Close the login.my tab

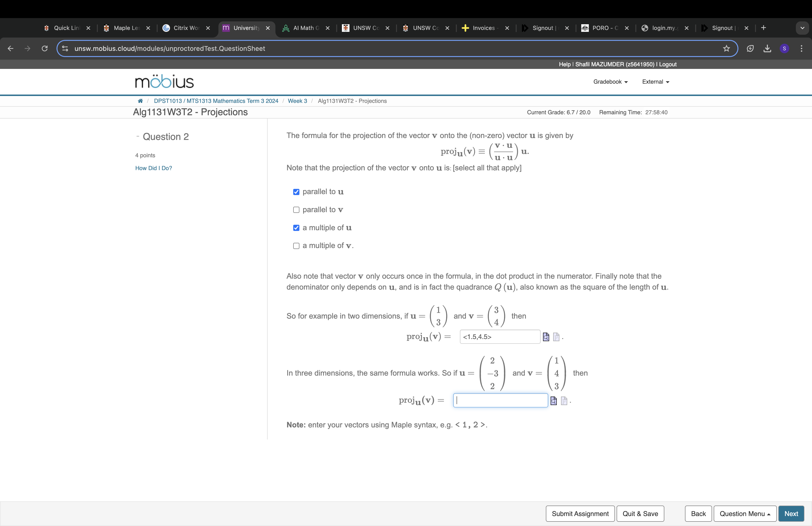[686, 28]
